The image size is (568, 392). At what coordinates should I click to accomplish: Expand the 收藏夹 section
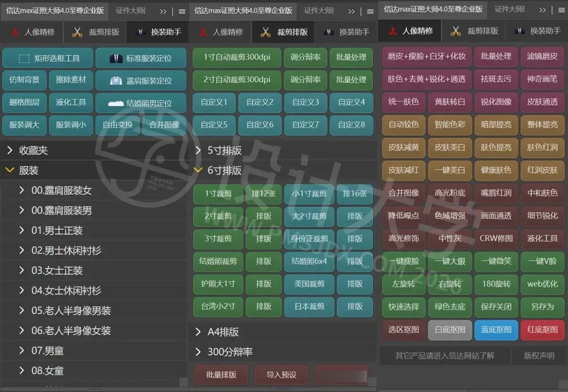point(94,151)
